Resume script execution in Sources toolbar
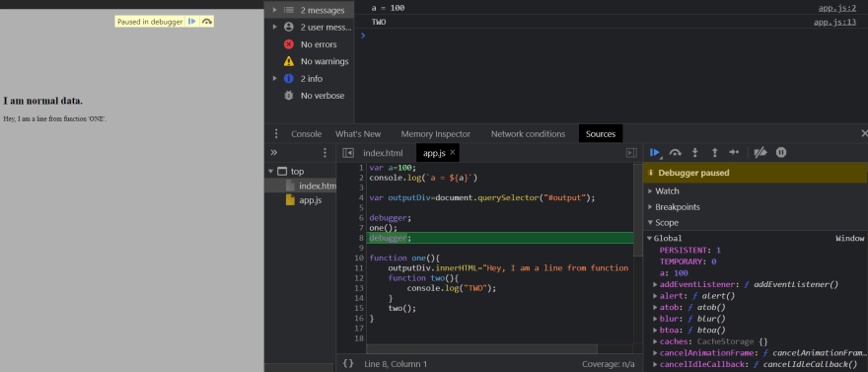Screen dimensions: 868x372 coord(655,153)
